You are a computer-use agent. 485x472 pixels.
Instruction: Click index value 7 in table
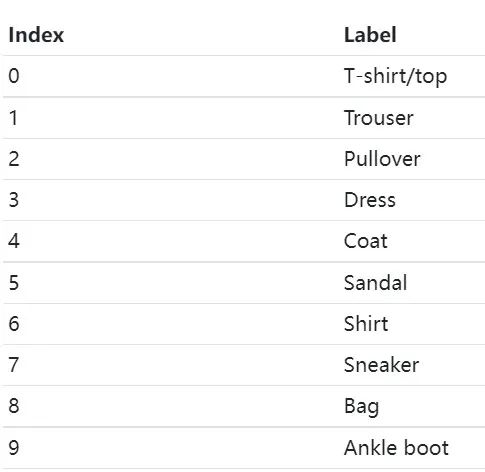click(14, 365)
